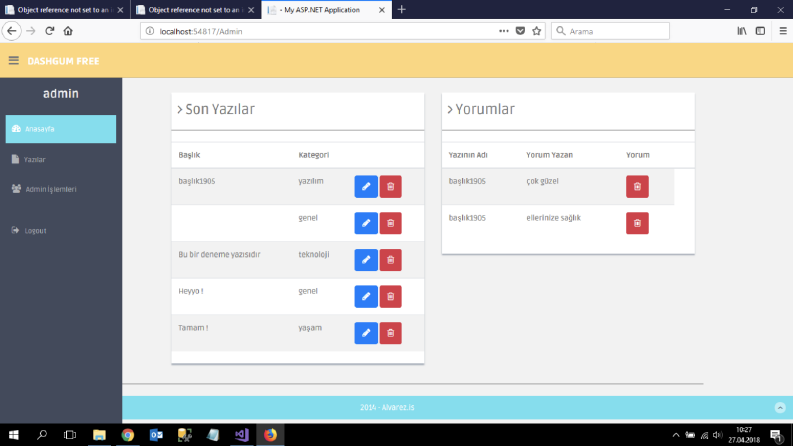Open the volume control in system tray
Image resolution: width=793 pixels, height=446 pixels.
[x=718, y=435]
